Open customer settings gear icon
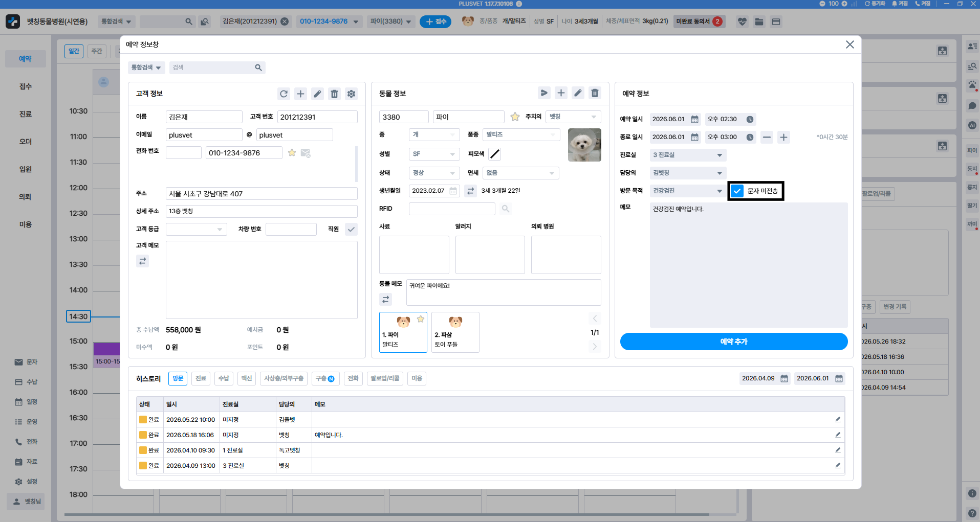 (x=351, y=94)
